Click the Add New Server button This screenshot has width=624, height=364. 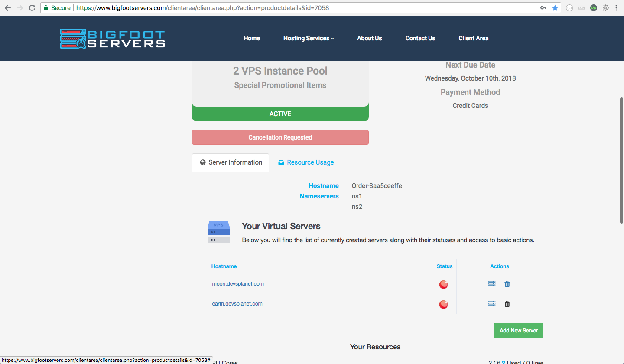click(x=519, y=331)
